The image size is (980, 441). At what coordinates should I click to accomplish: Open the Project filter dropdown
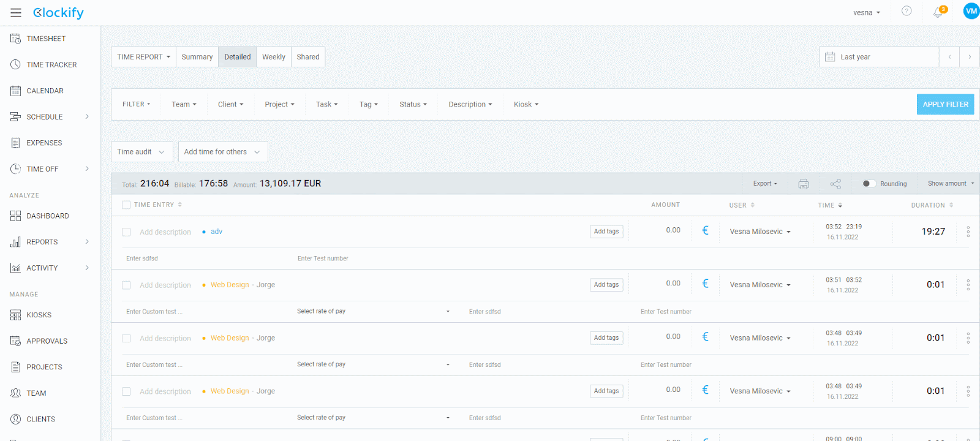tap(279, 104)
